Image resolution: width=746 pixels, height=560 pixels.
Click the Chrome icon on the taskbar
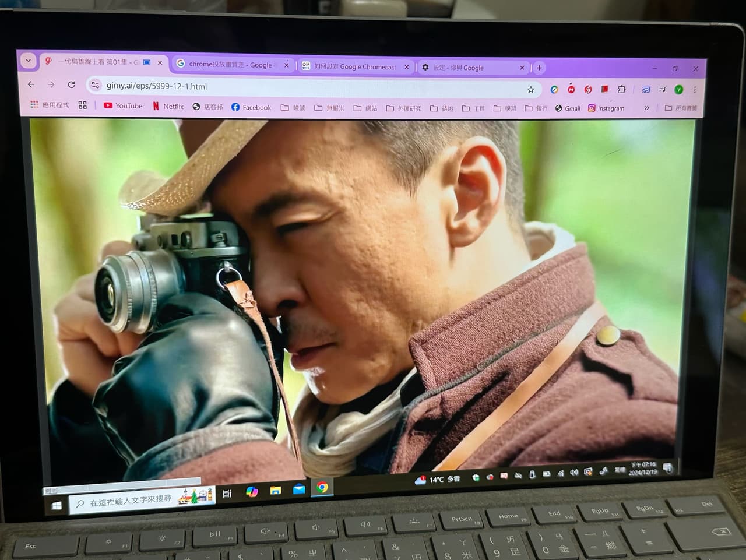pyautogui.click(x=322, y=487)
